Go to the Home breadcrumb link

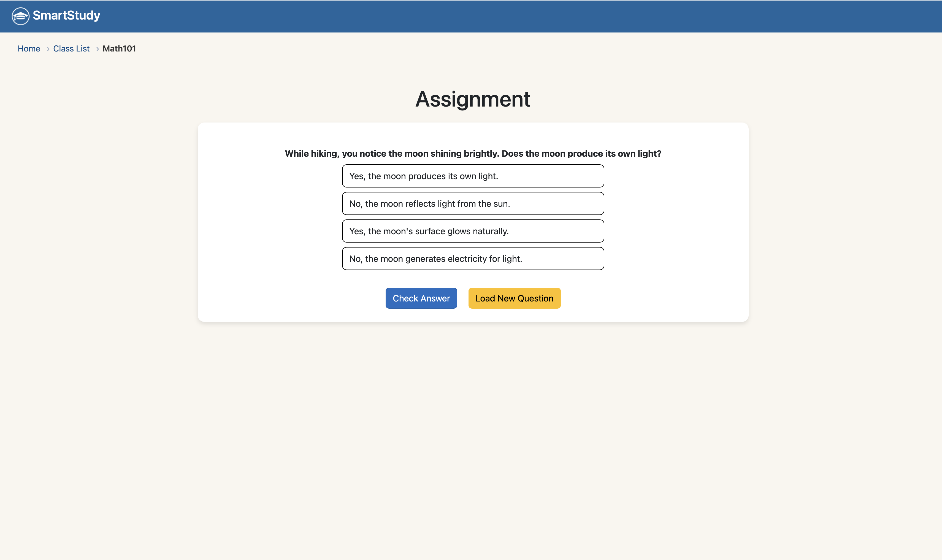(29, 49)
